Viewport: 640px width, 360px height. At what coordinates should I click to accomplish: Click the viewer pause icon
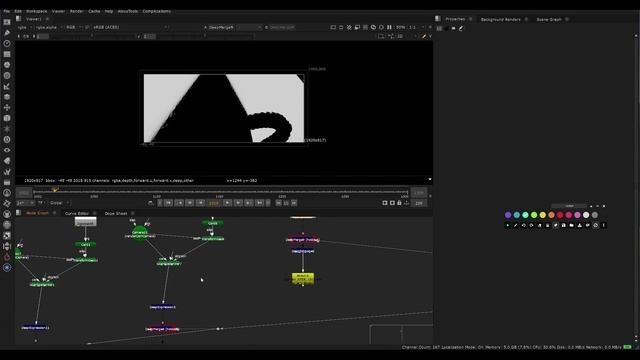click(389, 27)
